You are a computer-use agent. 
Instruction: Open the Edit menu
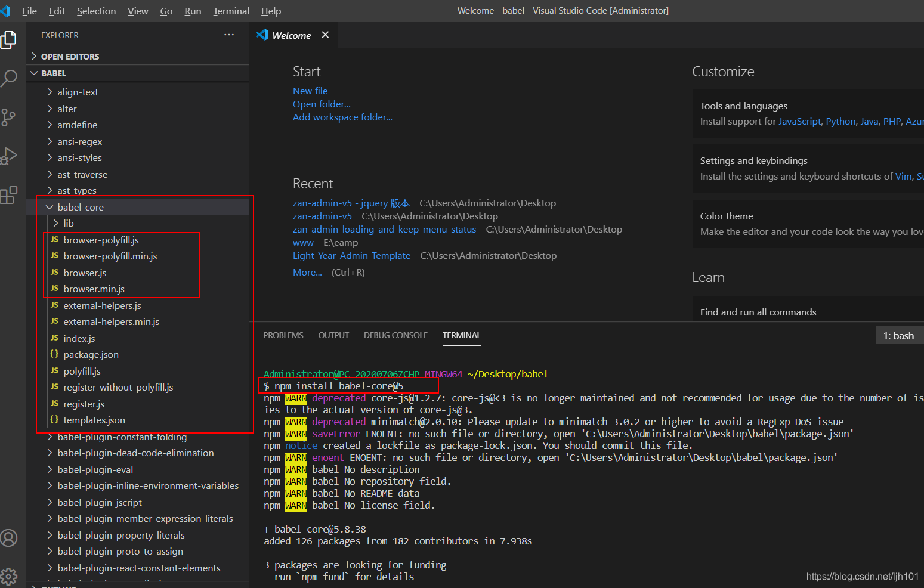(x=57, y=11)
